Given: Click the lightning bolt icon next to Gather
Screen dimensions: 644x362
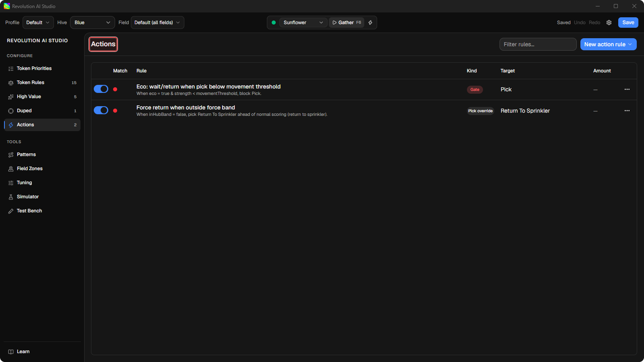Looking at the screenshot, I should click(x=370, y=23).
